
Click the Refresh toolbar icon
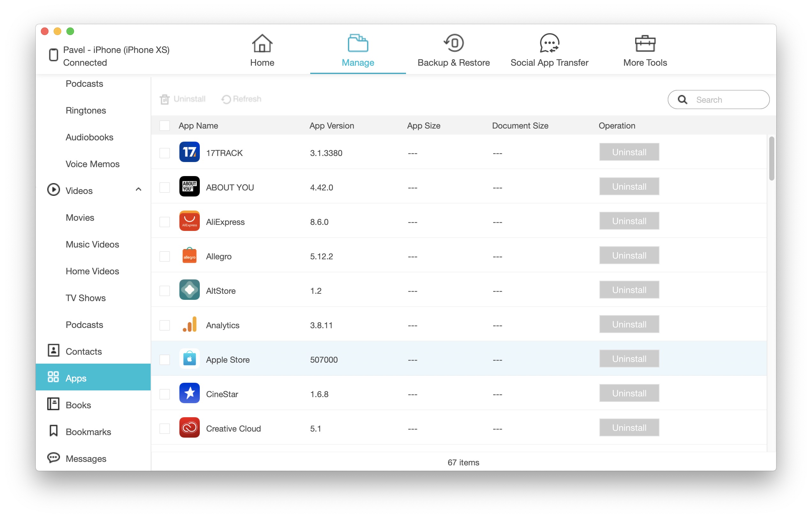(x=226, y=99)
